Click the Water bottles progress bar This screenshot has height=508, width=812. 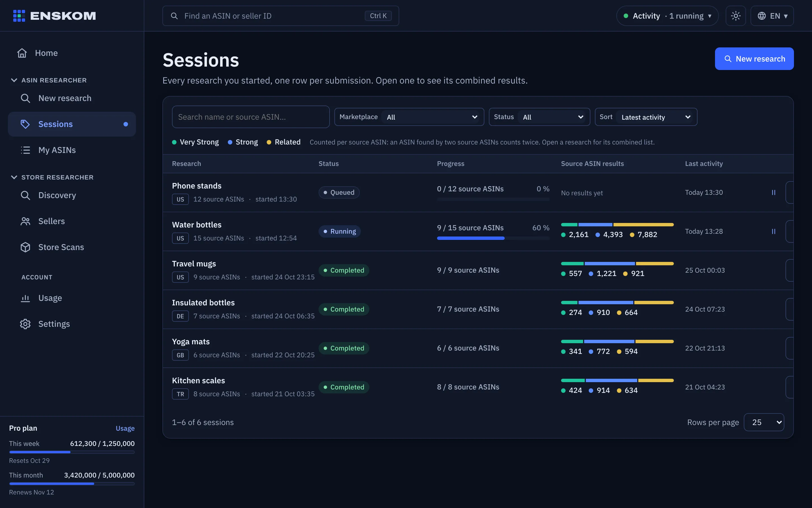[493, 238]
